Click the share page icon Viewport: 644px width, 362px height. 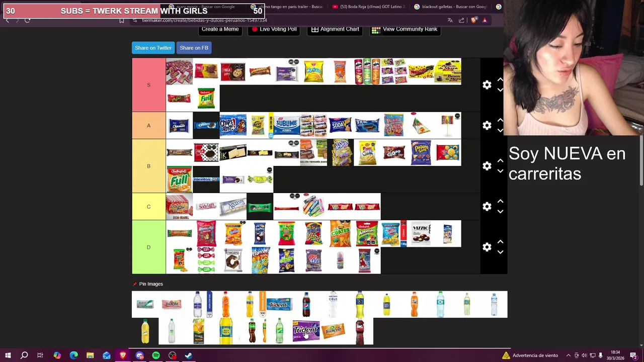461,20
